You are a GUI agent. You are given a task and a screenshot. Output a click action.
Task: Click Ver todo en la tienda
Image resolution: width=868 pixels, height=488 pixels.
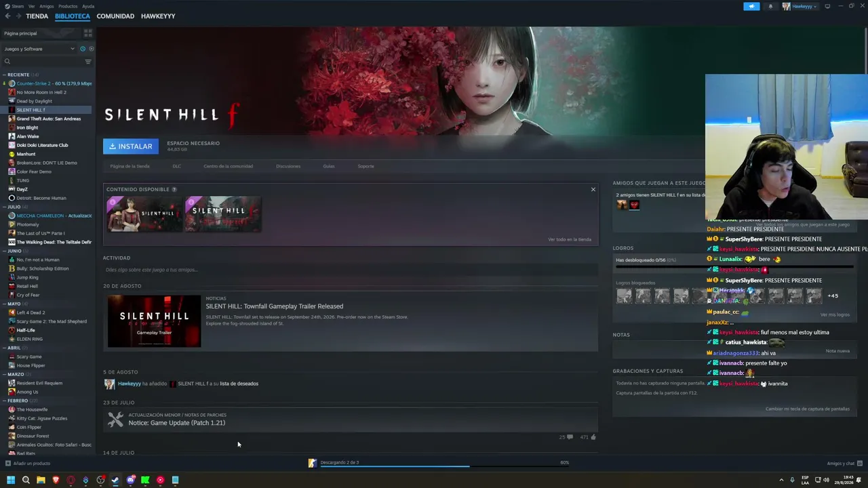coord(570,239)
